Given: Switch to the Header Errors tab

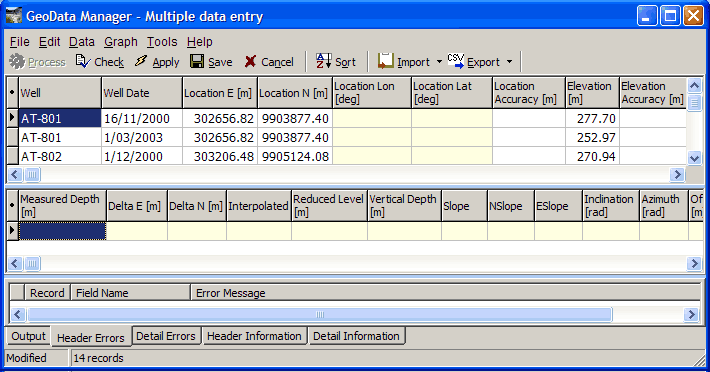Looking at the screenshot, I should pyautogui.click(x=91, y=337).
